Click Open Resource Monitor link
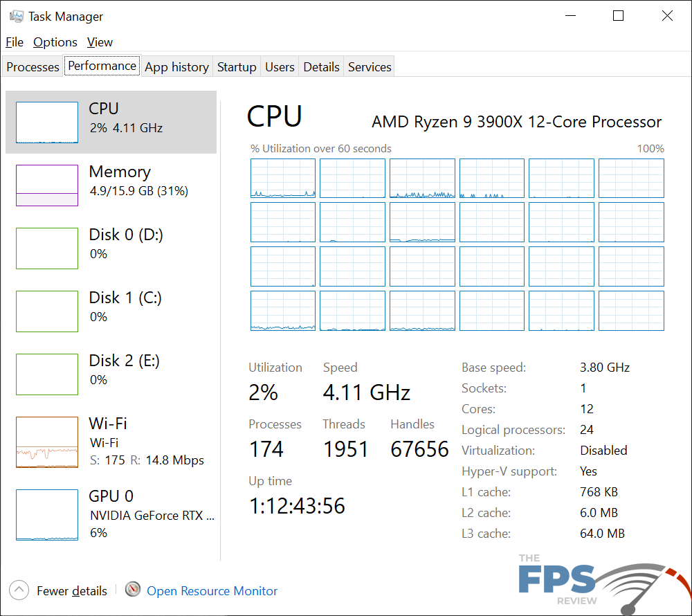 212,591
